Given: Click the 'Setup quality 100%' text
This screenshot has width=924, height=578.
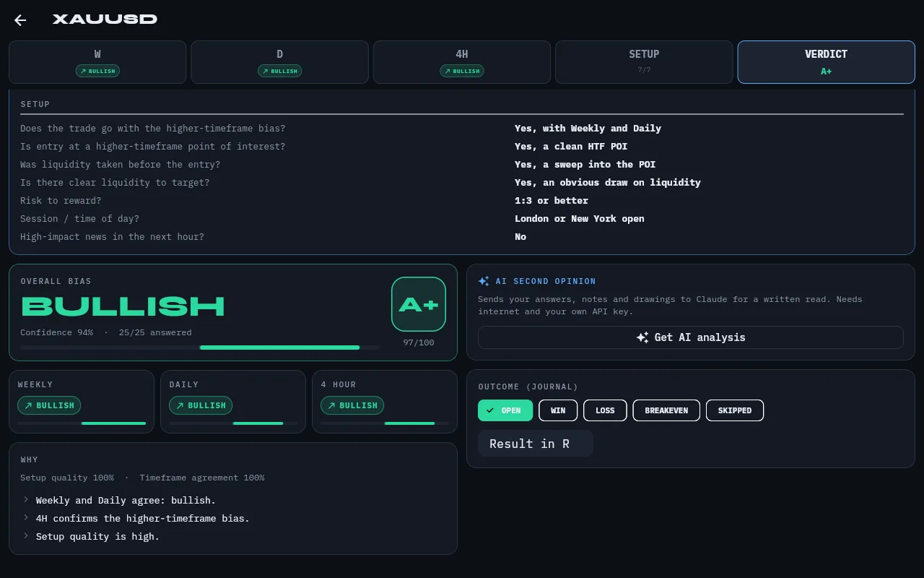Looking at the screenshot, I should (67, 478).
